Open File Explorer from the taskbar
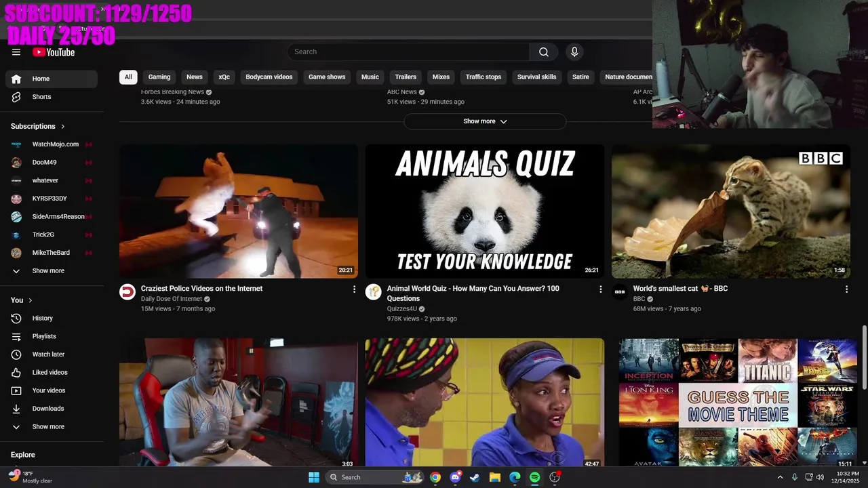Viewport: 868px width, 488px height. point(494,477)
